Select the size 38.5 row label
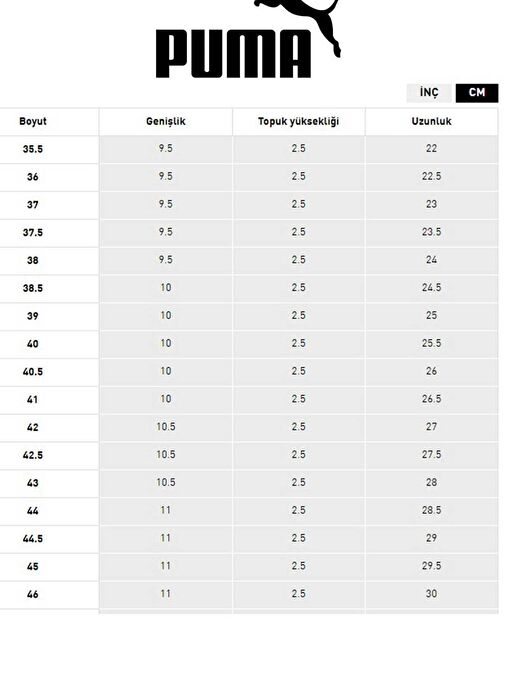Screen dimensions: 505x692 click(33, 288)
